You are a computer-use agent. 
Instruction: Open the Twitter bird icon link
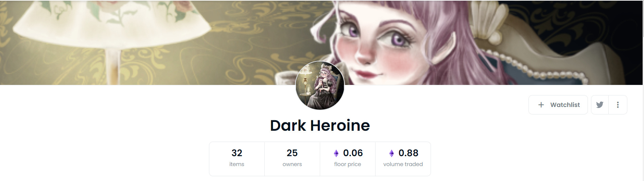[x=599, y=105]
